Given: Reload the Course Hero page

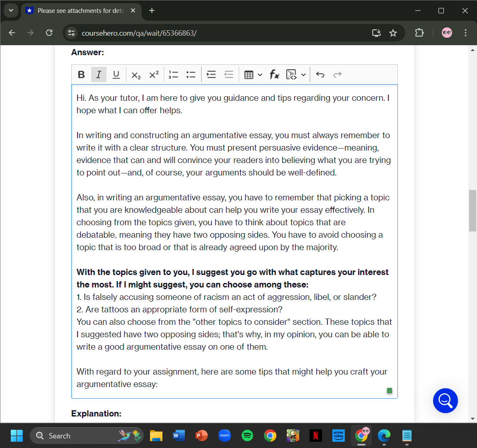Looking at the screenshot, I should click(x=49, y=32).
